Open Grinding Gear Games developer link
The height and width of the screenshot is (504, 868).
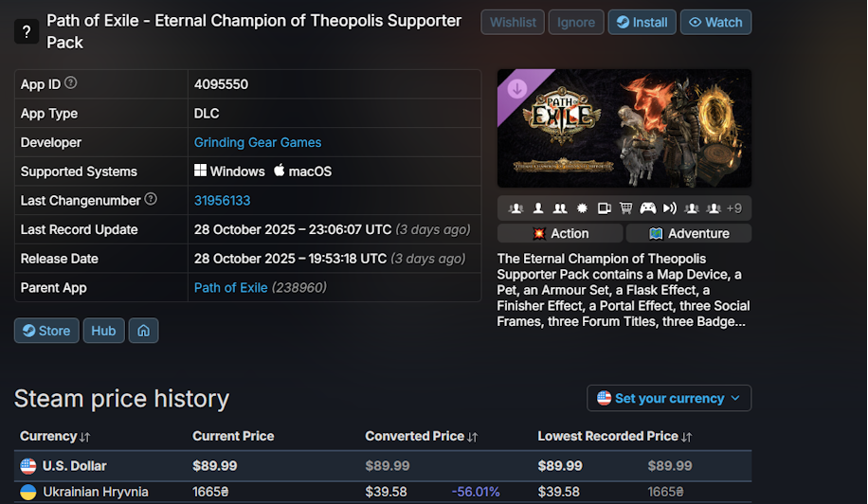coord(258,143)
